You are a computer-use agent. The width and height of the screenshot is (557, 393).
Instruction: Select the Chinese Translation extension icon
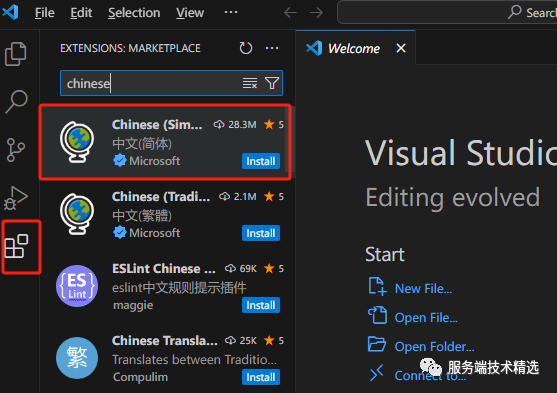tap(77, 358)
